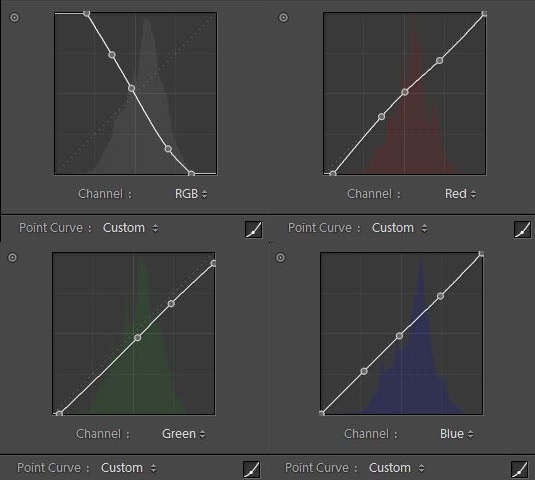Select lower-left control point on Blue curve
This screenshot has width=535, height=480.
click(364, 371)
